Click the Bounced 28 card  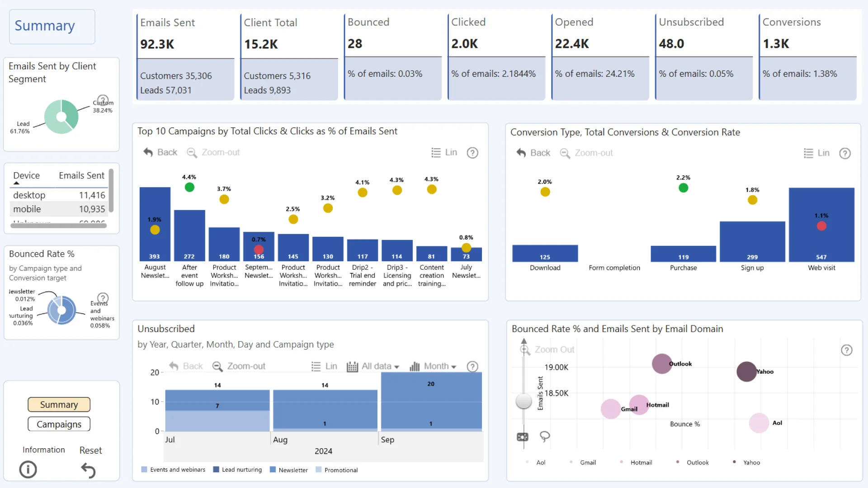[393, 56]
